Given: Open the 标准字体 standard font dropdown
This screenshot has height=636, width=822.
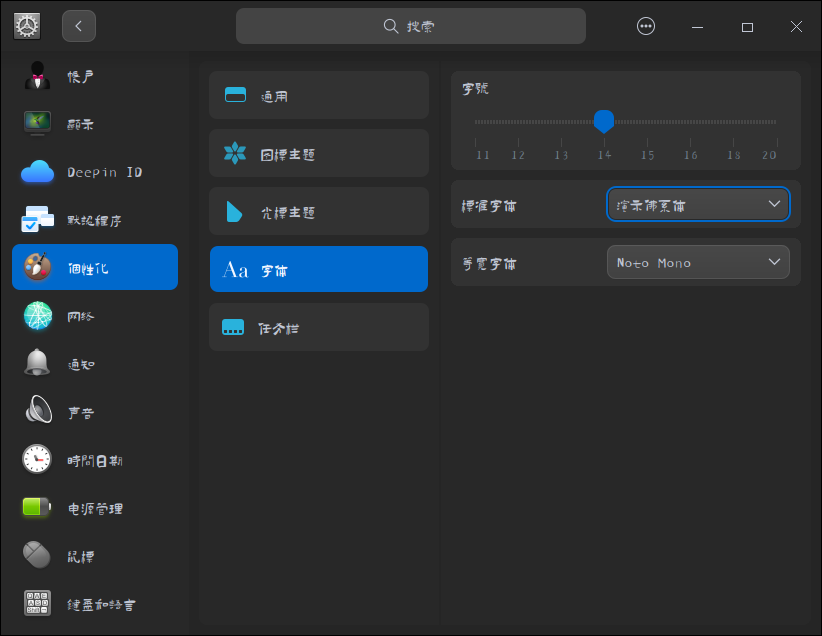Looking at the screenshot, I should (698, 204).
